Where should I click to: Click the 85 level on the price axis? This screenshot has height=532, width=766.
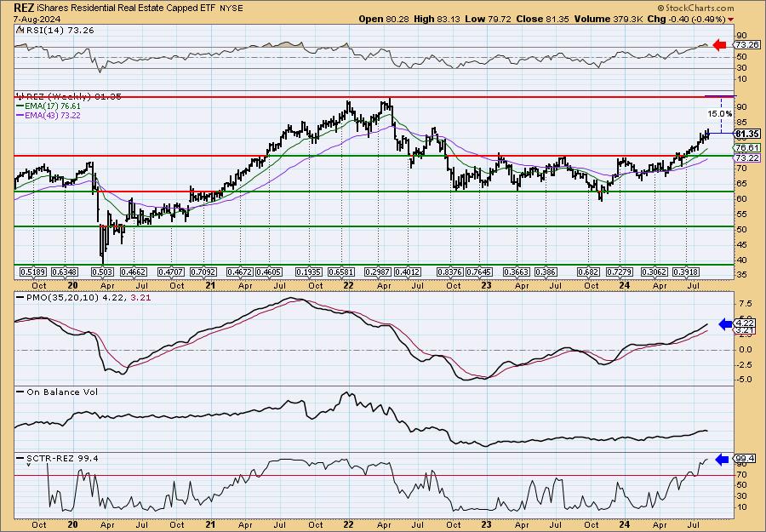click(741, 123)
